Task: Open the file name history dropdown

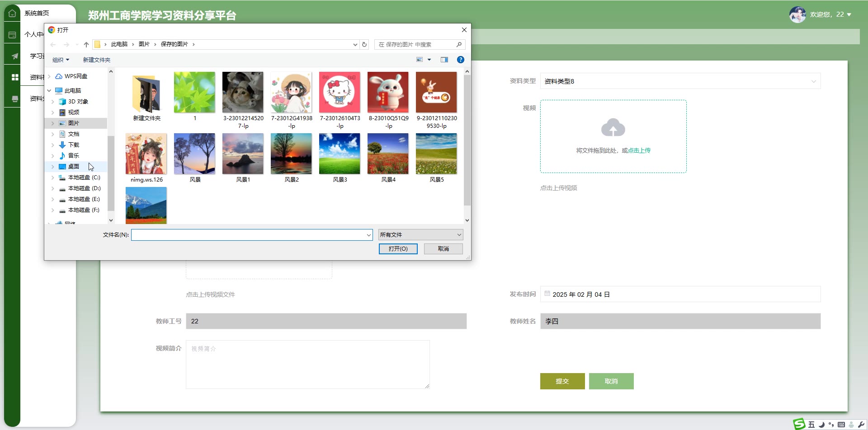Action: coord(369,235)
